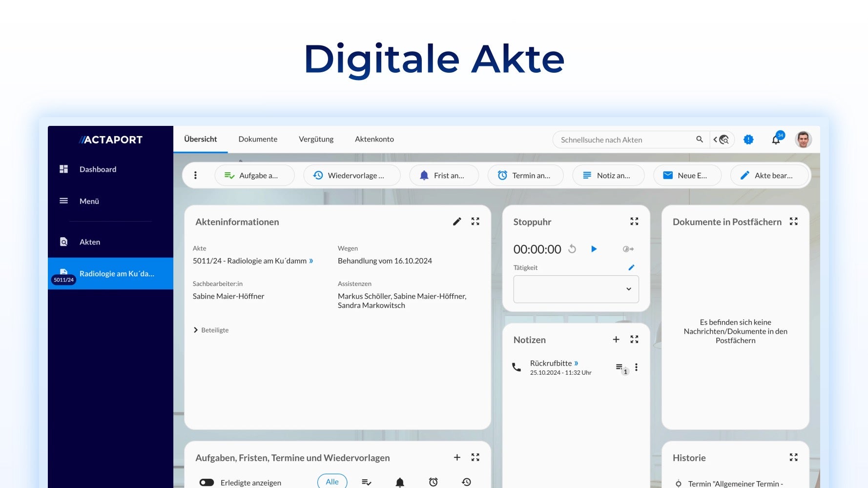This screenshot has width=868, height=488.
Task: Open the Aktenkonto tab
Action: coord(374,139)
